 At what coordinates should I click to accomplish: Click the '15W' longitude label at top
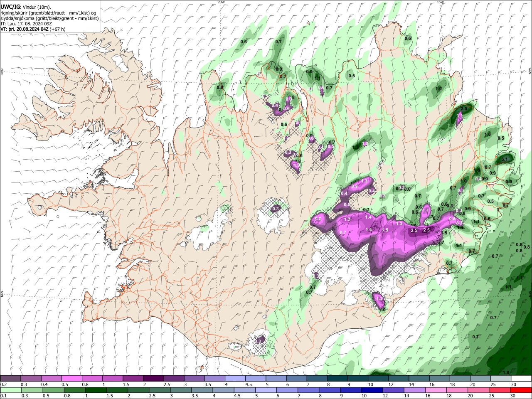(440, 2)
